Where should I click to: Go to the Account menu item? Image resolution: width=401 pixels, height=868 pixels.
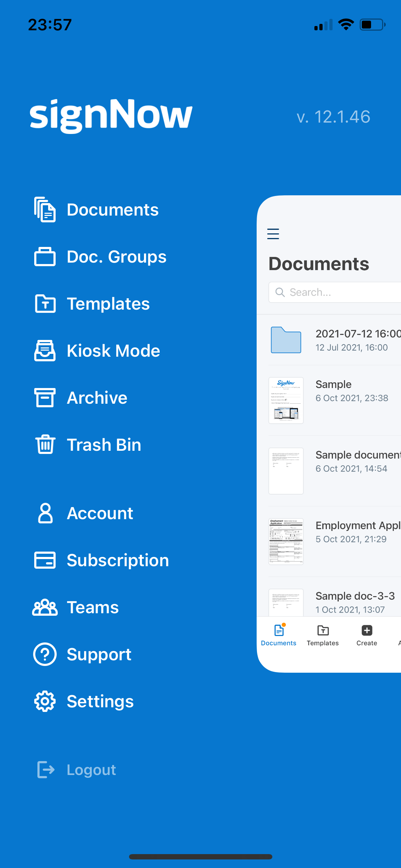[x=100, y=513]
